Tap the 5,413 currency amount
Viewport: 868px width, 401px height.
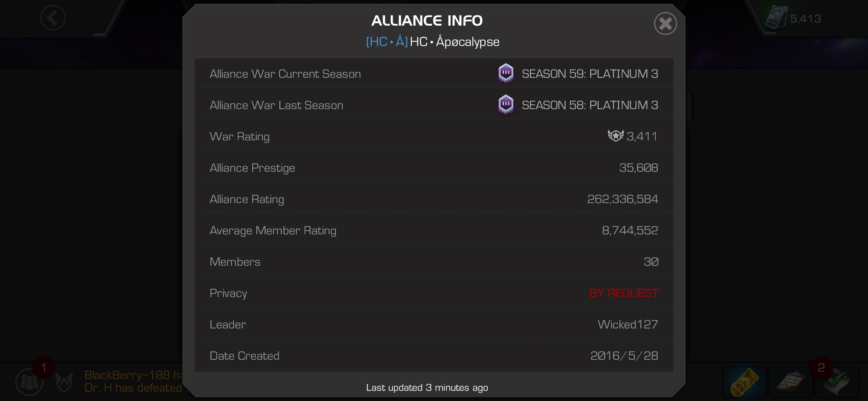click(x=805, y=19)
